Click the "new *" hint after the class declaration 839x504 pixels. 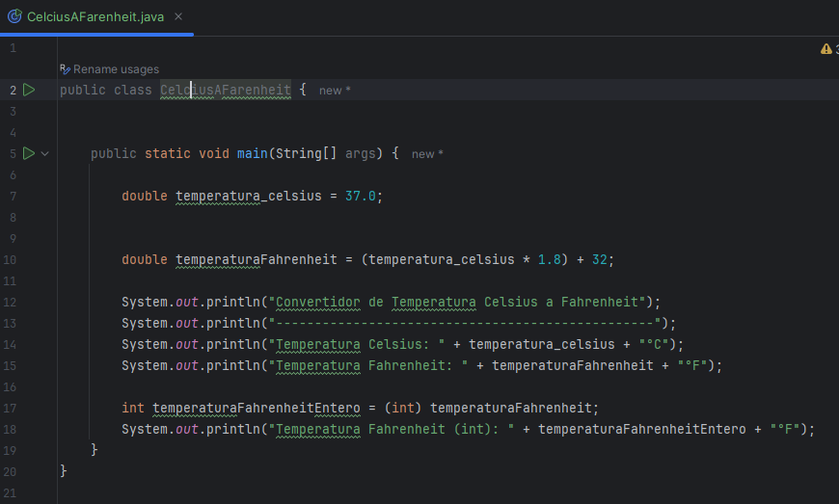(x=335, y=91)
